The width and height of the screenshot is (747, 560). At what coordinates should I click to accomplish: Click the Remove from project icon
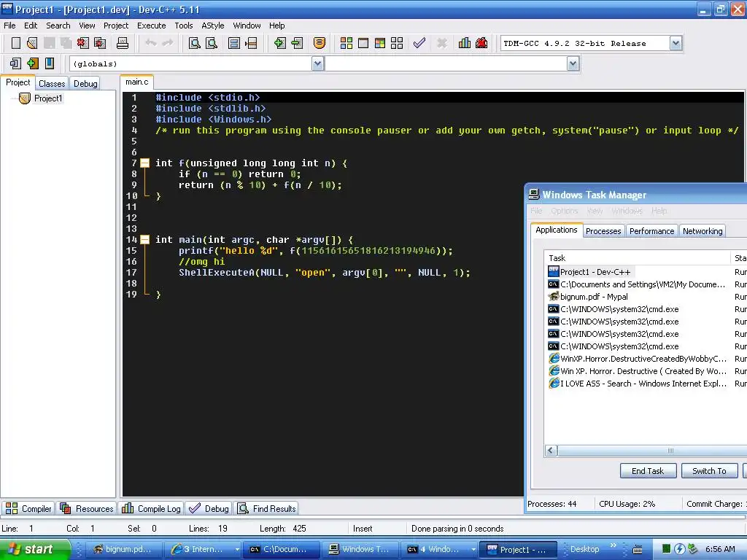pos(297,43)
